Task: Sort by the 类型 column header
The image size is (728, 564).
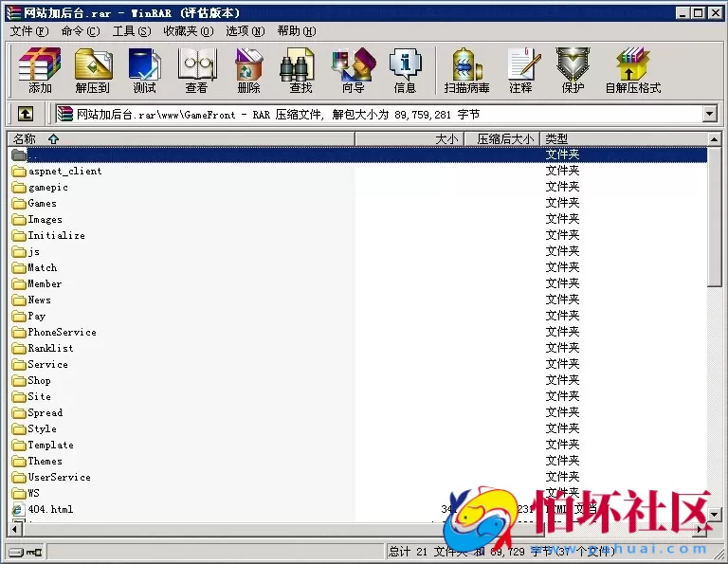Action: (624, 138)
